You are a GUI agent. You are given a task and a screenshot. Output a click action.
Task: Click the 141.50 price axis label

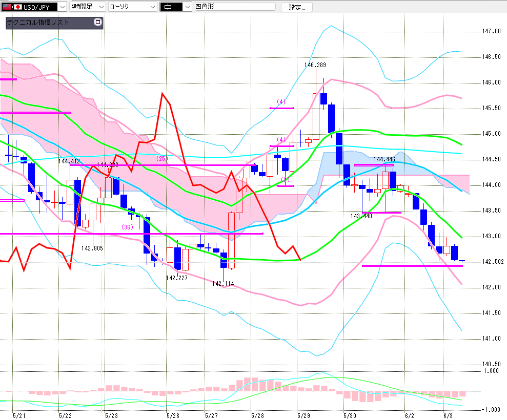(x=492, y=313)
